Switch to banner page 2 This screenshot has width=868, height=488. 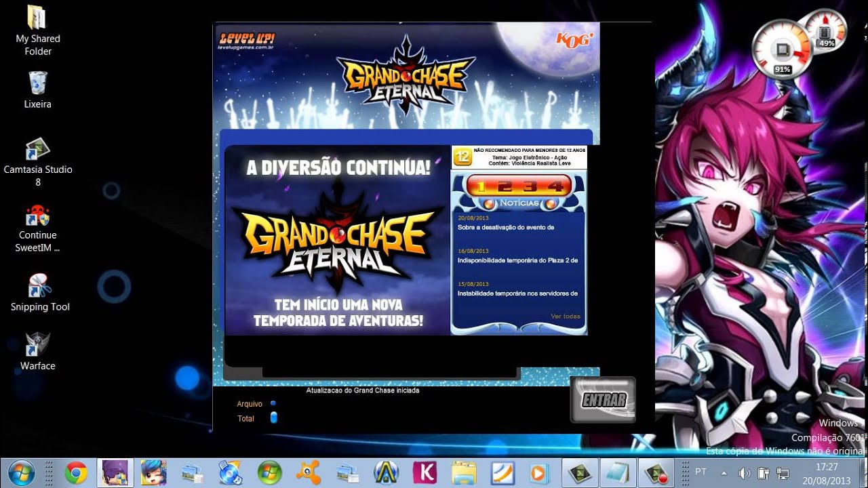click(x=505, y=186)
